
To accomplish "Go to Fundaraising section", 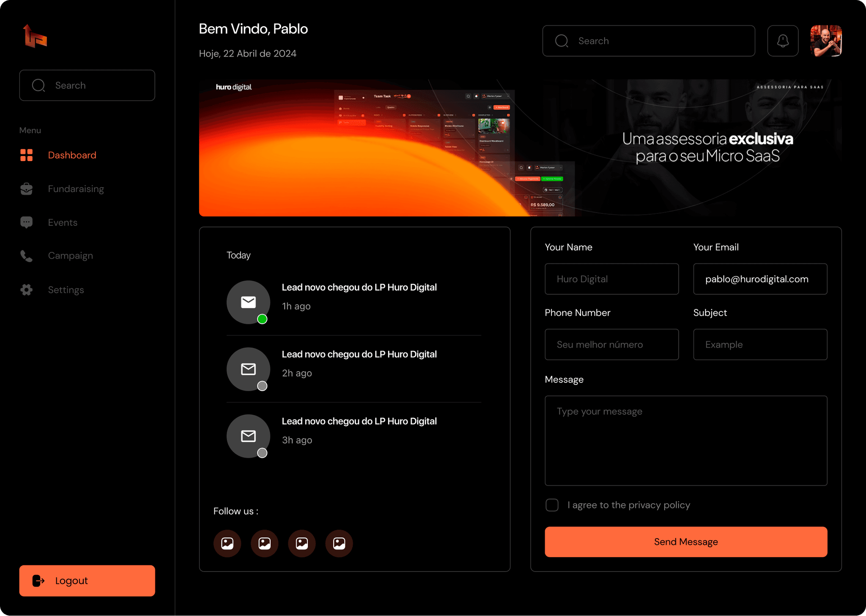I will (76, 189).
